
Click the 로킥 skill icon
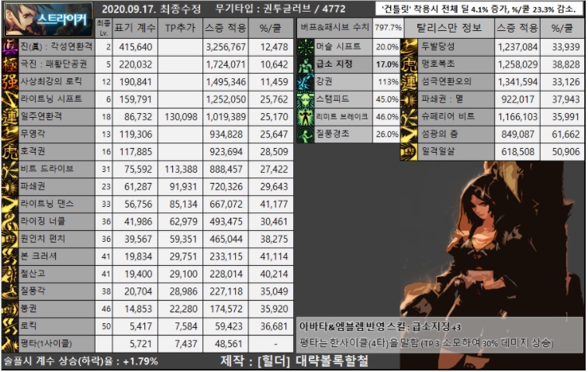click(x=10, y=326)
